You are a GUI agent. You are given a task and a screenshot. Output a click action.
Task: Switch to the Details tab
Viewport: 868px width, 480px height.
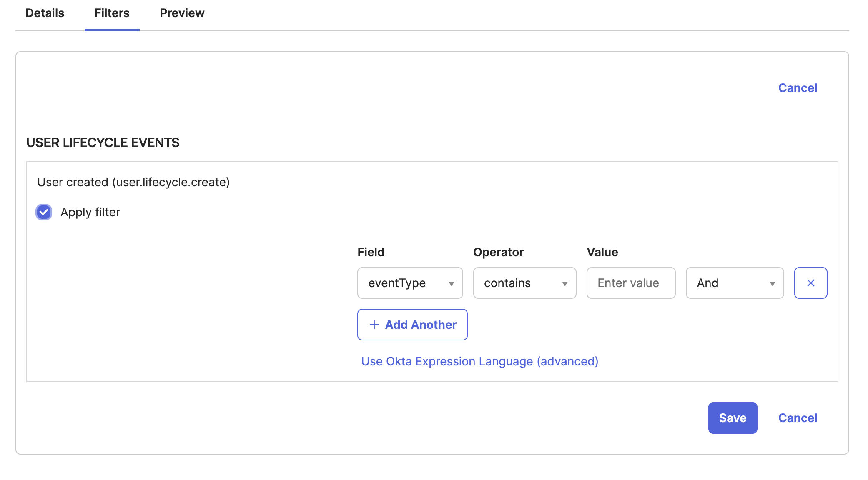pyautogui.click(x=45, y=13)
